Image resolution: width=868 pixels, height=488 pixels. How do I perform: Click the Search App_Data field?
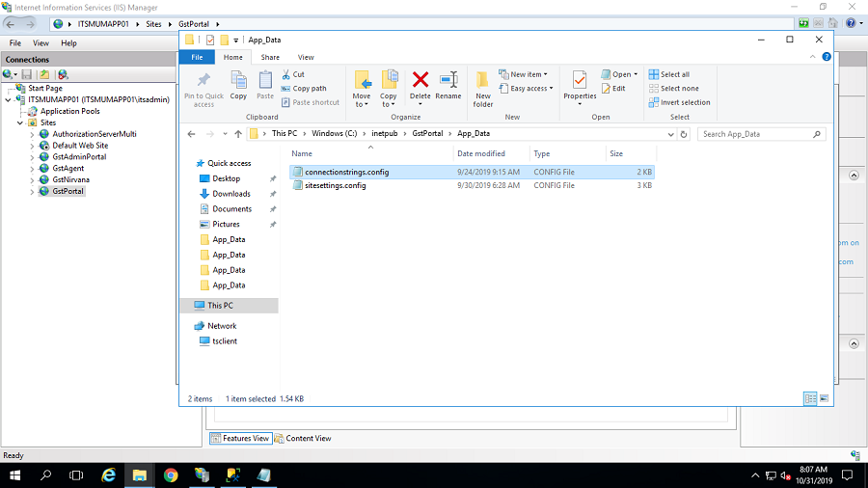[x=761, y=134]
